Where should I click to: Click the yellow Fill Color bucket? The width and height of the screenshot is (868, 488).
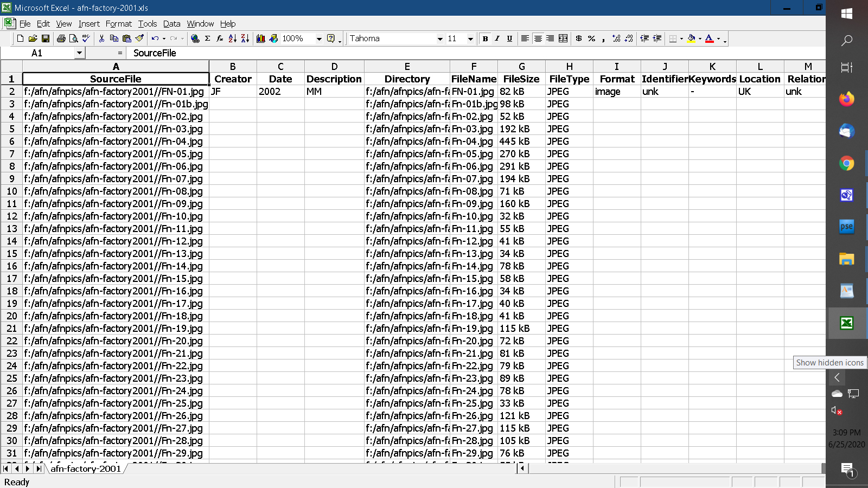(x=691, y=38)
